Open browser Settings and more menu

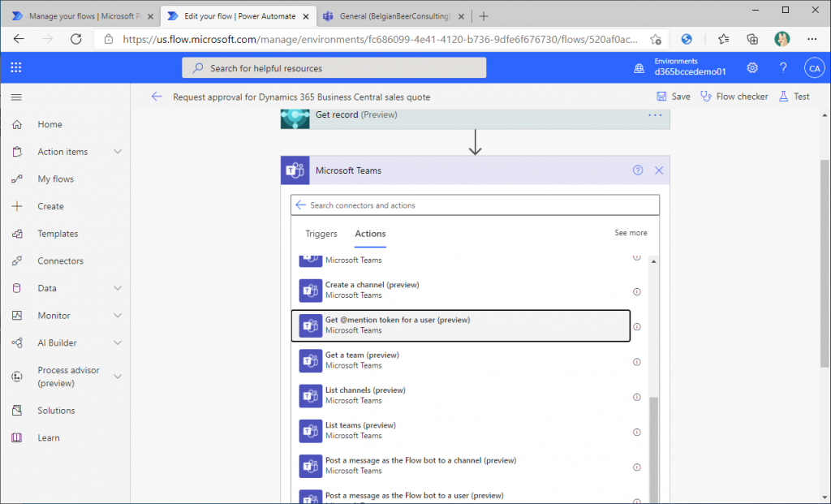pos(812,39)
